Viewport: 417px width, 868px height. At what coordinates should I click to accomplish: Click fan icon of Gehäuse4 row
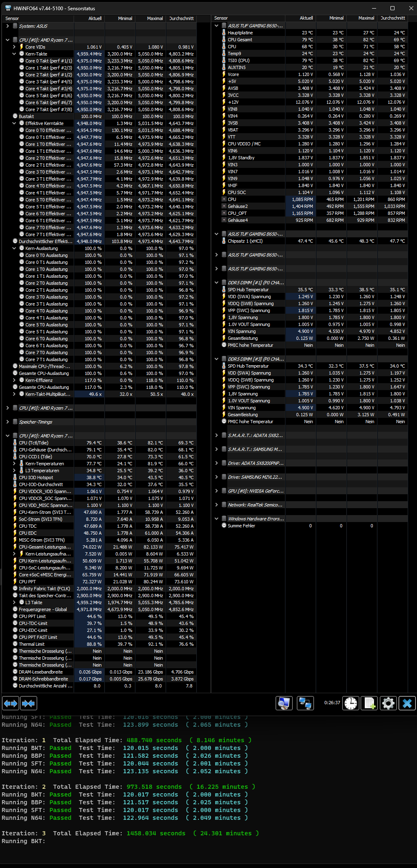pos(224,220)
